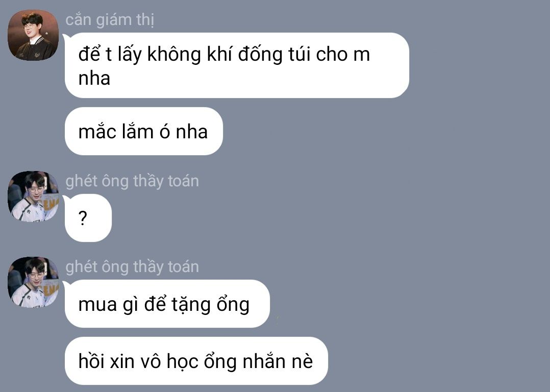Tap the "?" message bubble
Viewport: 550px width, 392px height.
[88, 218]
